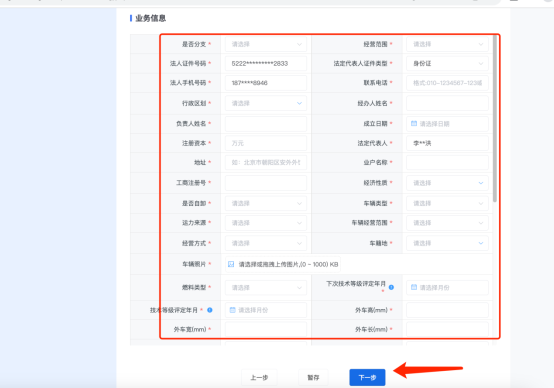Click the 上一步 button

click(x=259, y=377)
